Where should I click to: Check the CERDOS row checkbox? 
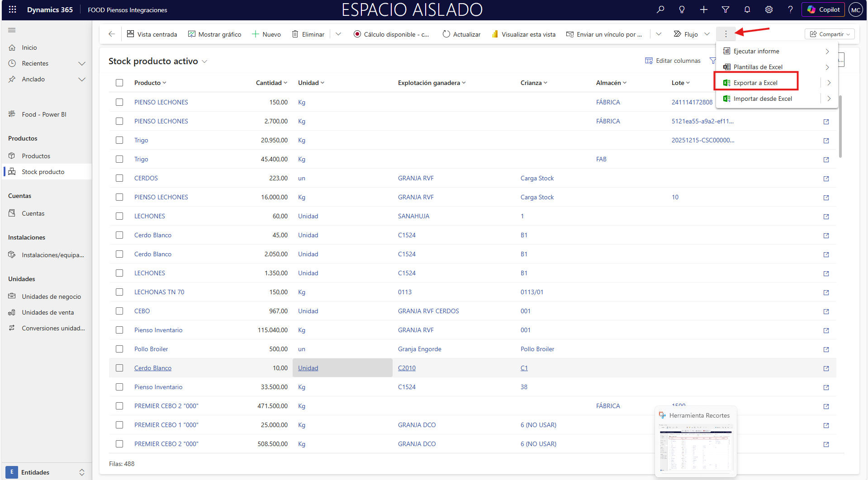coord(119,178)
